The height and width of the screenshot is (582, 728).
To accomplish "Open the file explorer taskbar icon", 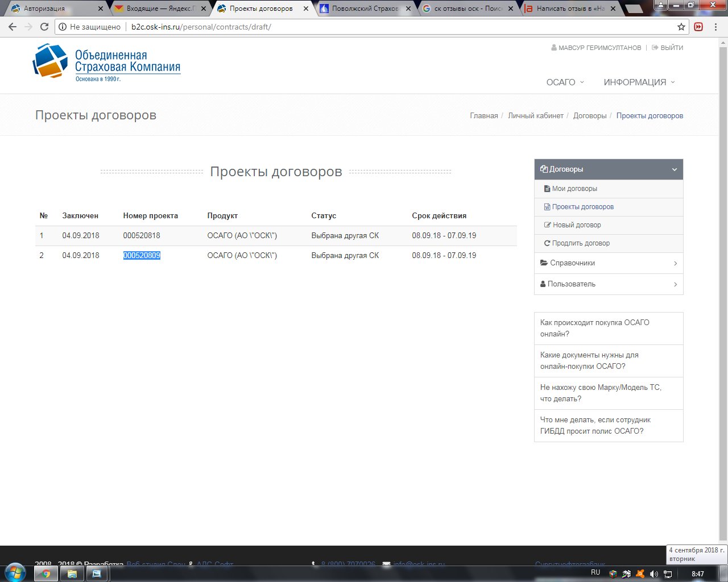I will click(72, 573).
